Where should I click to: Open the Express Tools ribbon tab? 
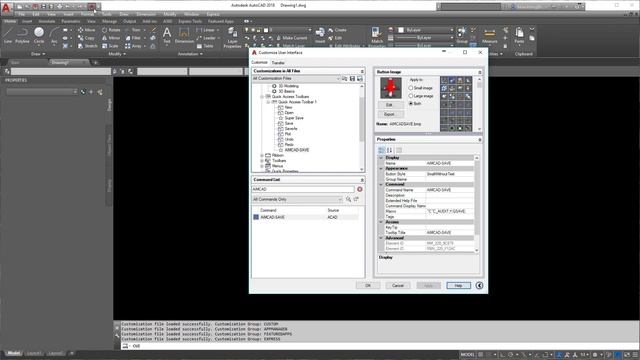[190, 21]
